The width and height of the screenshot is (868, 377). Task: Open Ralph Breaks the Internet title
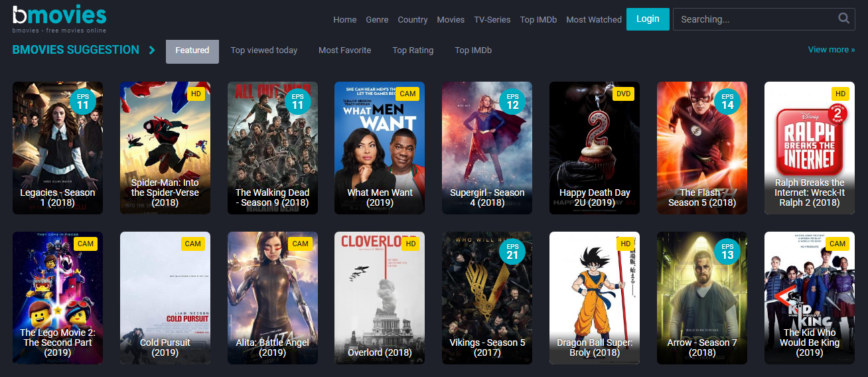click(810, 192)
